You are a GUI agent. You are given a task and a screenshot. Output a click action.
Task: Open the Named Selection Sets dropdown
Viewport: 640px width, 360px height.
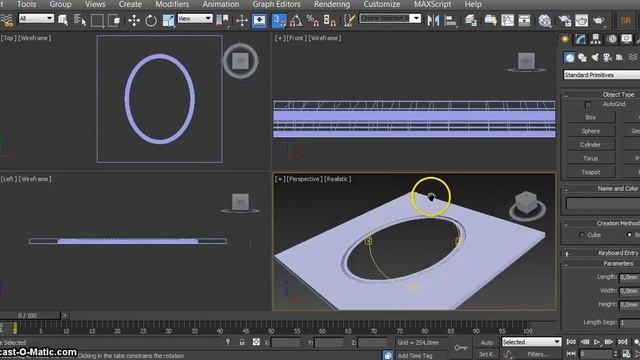click(x=390, y=18)
